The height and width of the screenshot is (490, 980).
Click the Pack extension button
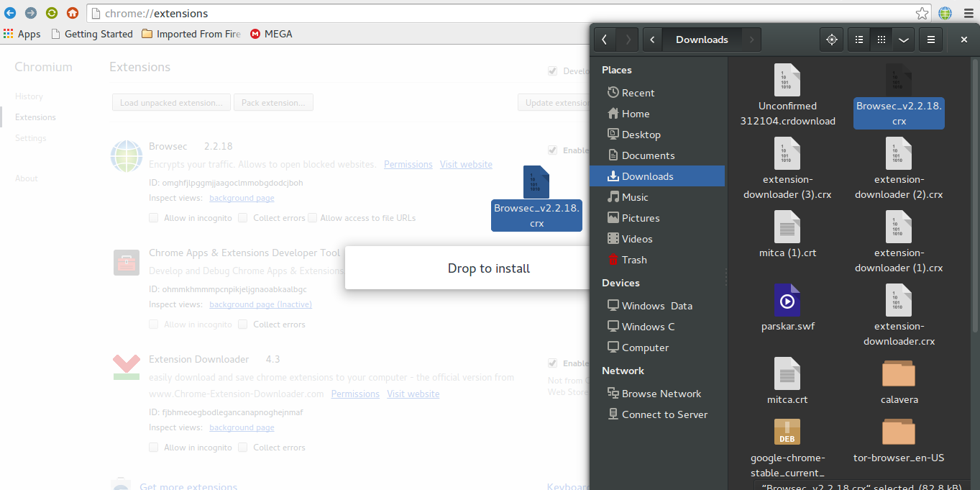coord(273,102)
